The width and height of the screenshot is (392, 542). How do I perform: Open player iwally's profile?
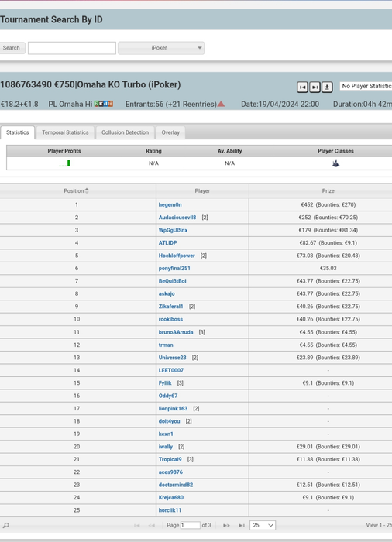[x=165, y=447]
